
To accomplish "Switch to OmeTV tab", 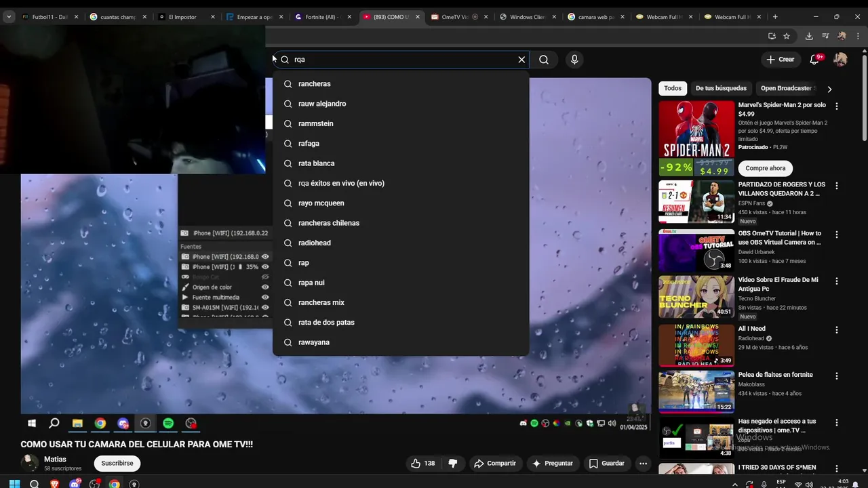I will [x=460, y=17].
